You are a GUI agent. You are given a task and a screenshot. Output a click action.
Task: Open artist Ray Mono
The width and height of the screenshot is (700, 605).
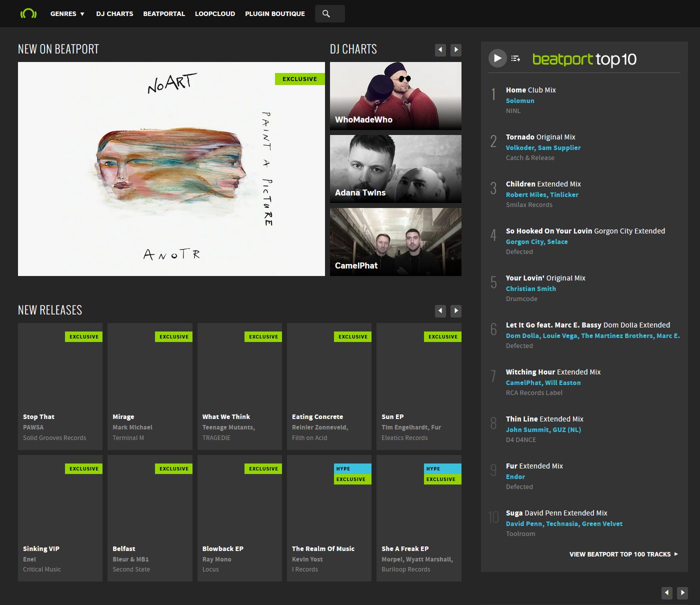216,559
